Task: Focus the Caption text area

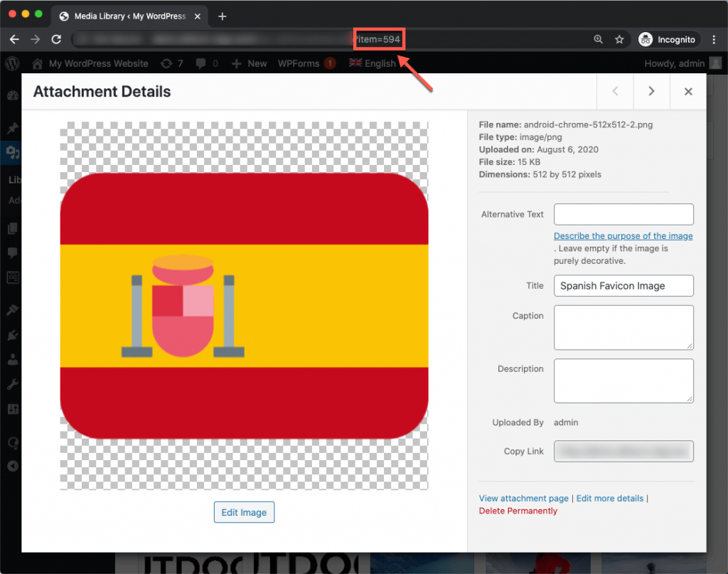Action: 623,327
